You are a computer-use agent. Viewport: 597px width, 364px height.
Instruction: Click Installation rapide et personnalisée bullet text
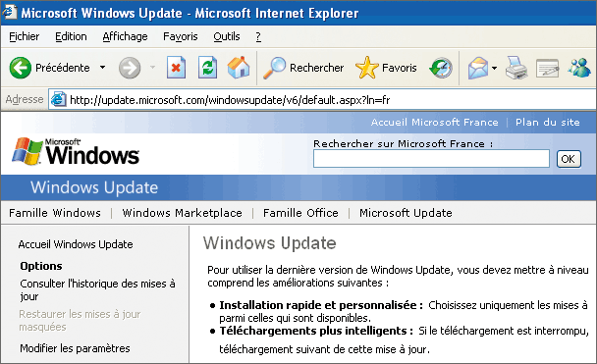coord(321,305)
